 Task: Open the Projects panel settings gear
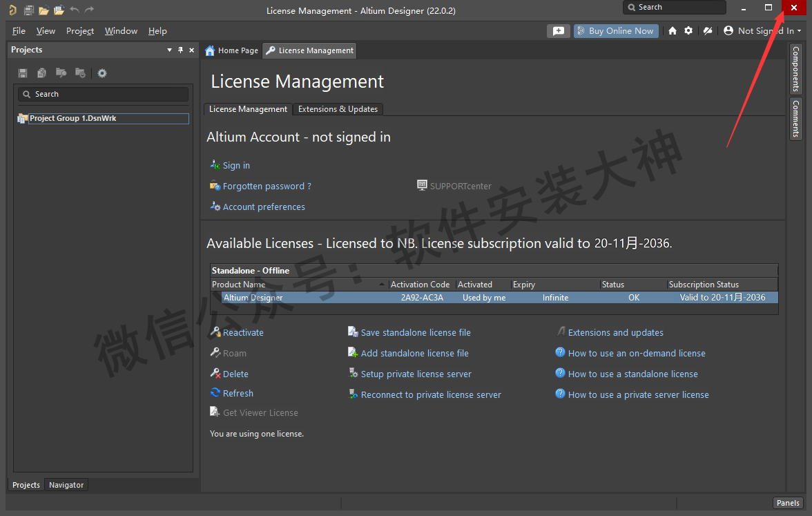point(102,73)
